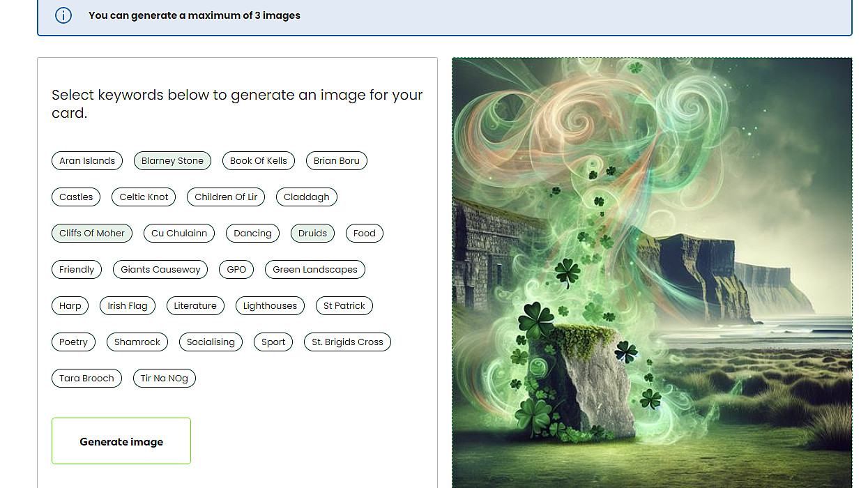Click the 'Select keywords below' instruction text

(237, 104)
